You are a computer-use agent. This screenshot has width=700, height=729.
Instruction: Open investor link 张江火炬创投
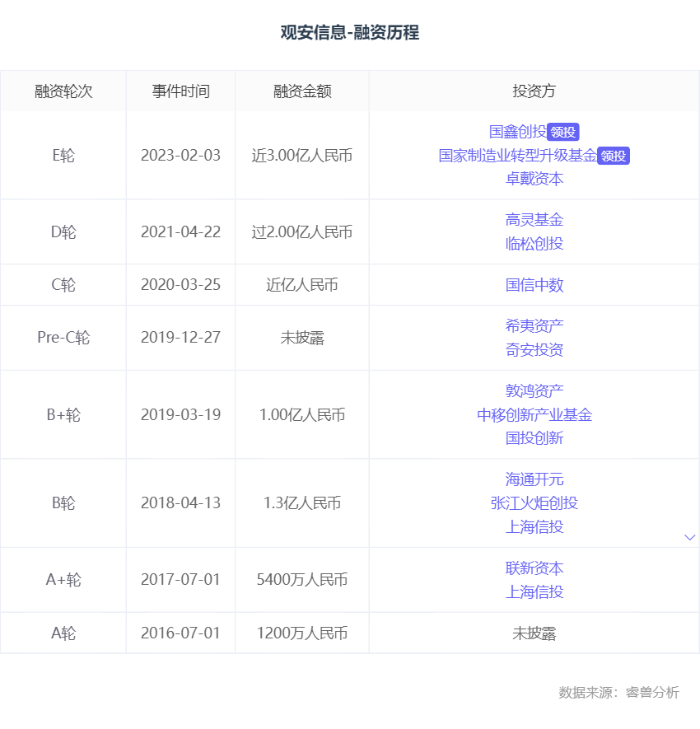(x=534, y=502)
